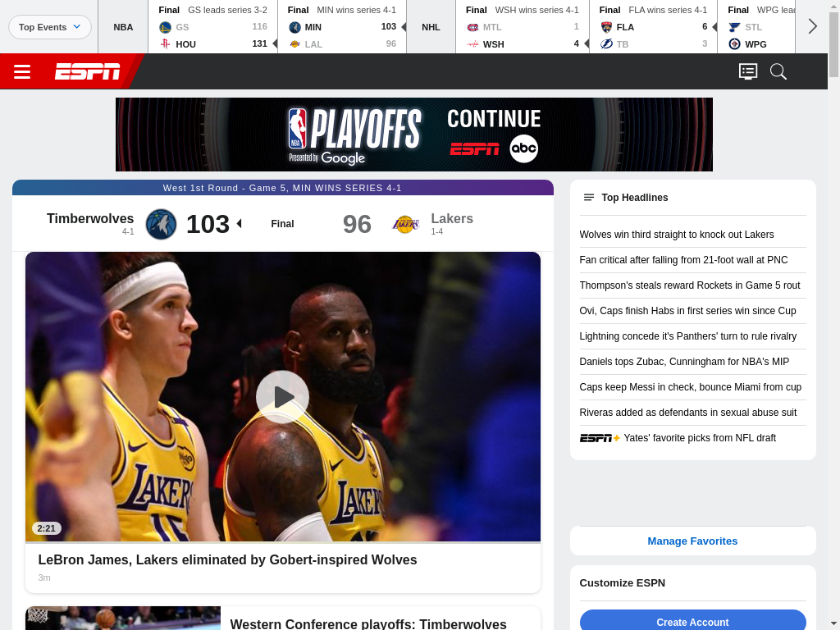Click the Western Conference article thumbnail
Viewport: 840px width, 630px height.
(x=123, y=619)
